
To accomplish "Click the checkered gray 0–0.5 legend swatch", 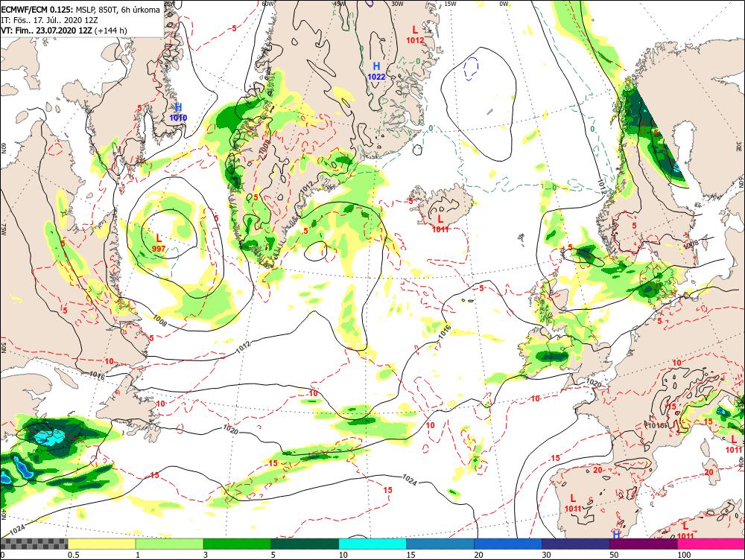I will (34, 544).
